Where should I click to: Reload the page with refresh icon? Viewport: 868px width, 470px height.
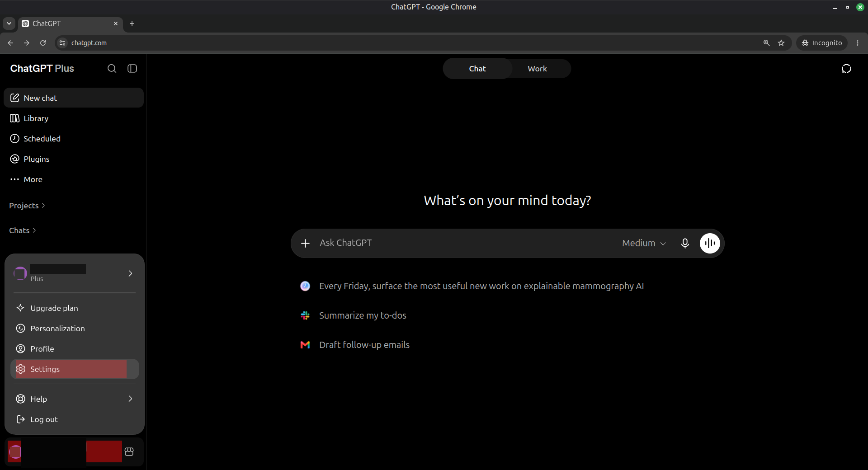(x=43, y=43)
